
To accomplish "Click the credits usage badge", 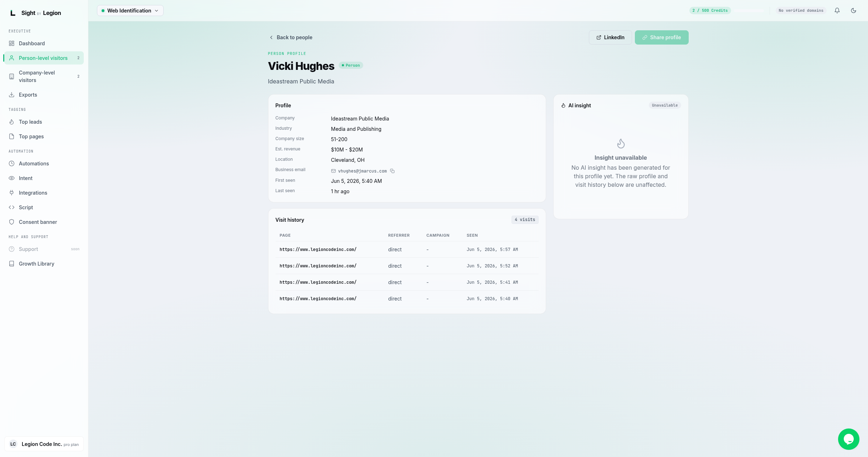I will point(710,11).
